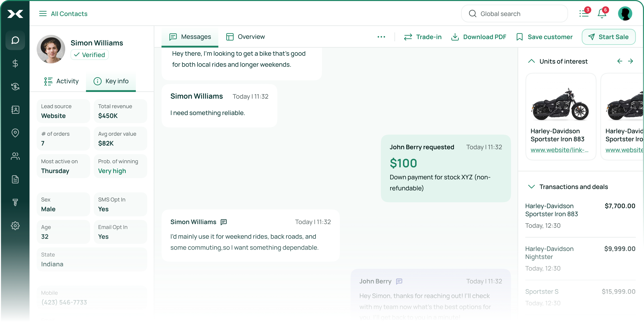This screenshot has width=644, height=322.
Task: Click the Lead source Website card
Action: pos(64,111)
